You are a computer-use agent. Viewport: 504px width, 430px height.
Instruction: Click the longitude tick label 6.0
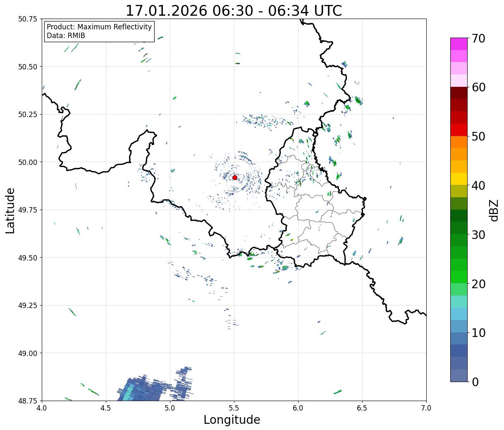(298, 408)
